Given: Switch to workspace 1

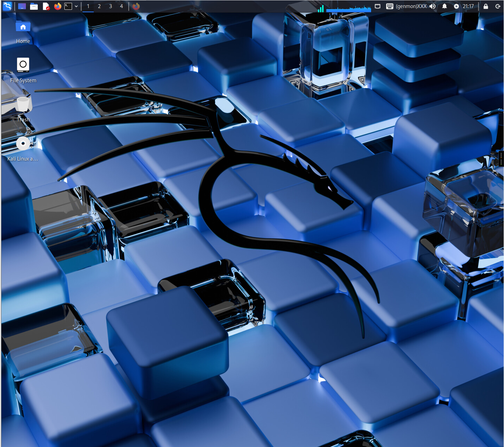Looking at the screenshot, I should point(88,6).
